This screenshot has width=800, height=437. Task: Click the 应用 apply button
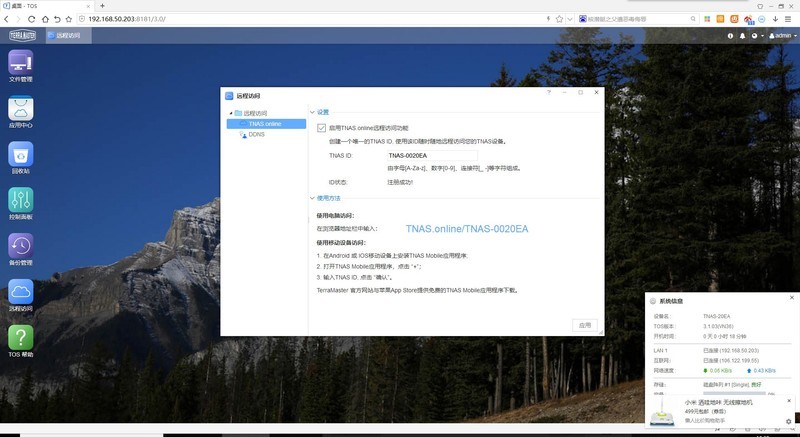pyautogui.click(x=585, y=325)
